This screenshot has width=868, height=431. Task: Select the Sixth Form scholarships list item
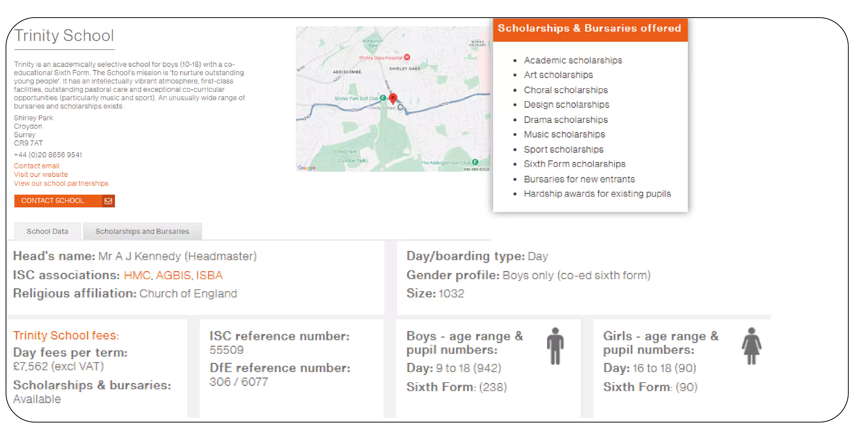(x=574, y=164)
